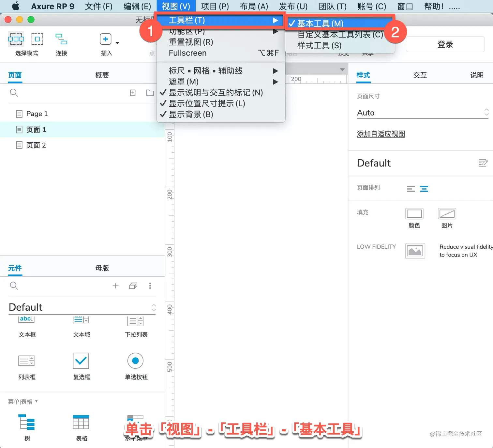The width and height of the screenshot is (493, 448).
Task: Open the 发布 (U) menu
Action: pyautogui.click(x=293, y=7)
